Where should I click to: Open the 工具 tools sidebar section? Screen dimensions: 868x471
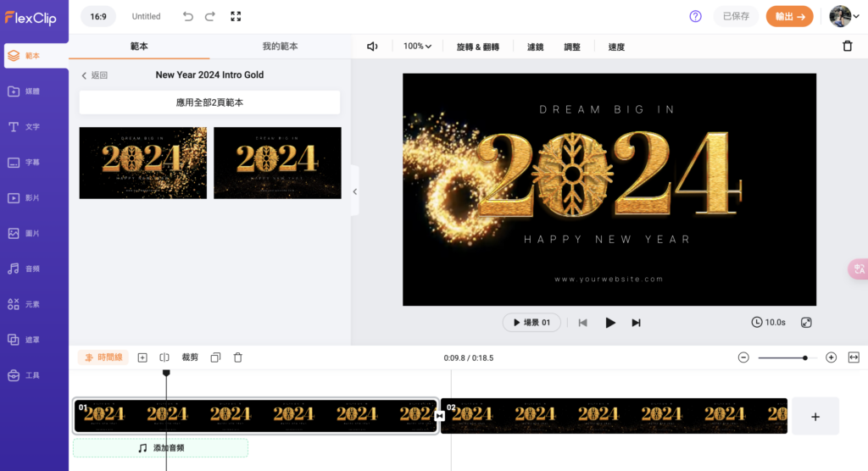tap(25, 375)
